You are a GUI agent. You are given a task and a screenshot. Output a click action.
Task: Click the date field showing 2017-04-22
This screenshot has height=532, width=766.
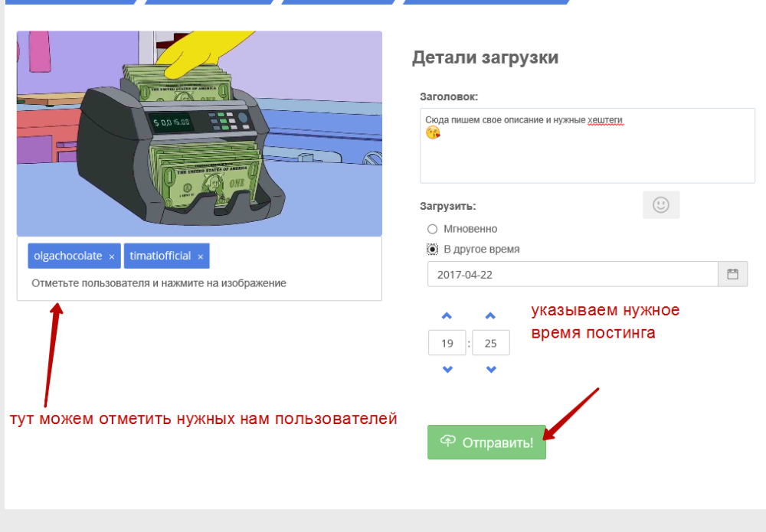point(572,274)
